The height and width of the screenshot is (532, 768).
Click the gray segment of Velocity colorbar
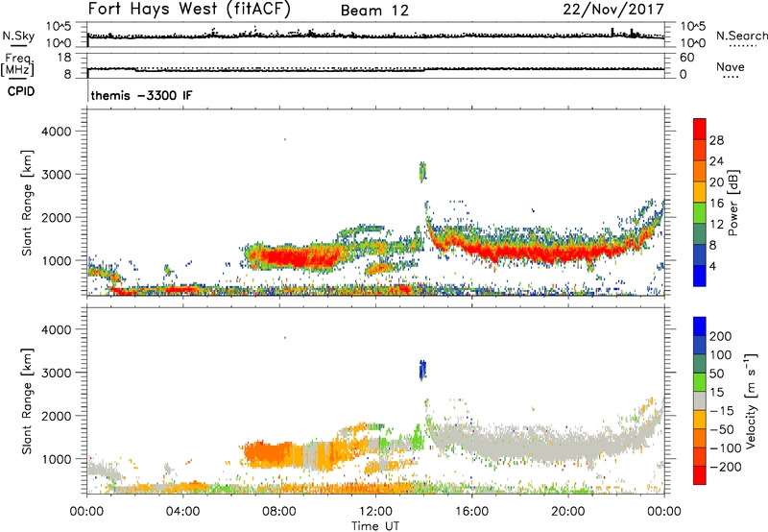point(700,400)
